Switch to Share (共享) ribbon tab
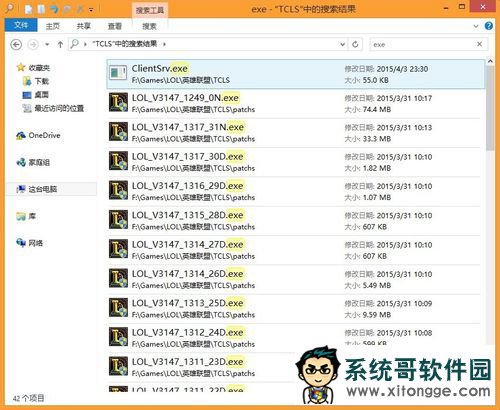This screenshot has width=500, height=410. (84, 26)
